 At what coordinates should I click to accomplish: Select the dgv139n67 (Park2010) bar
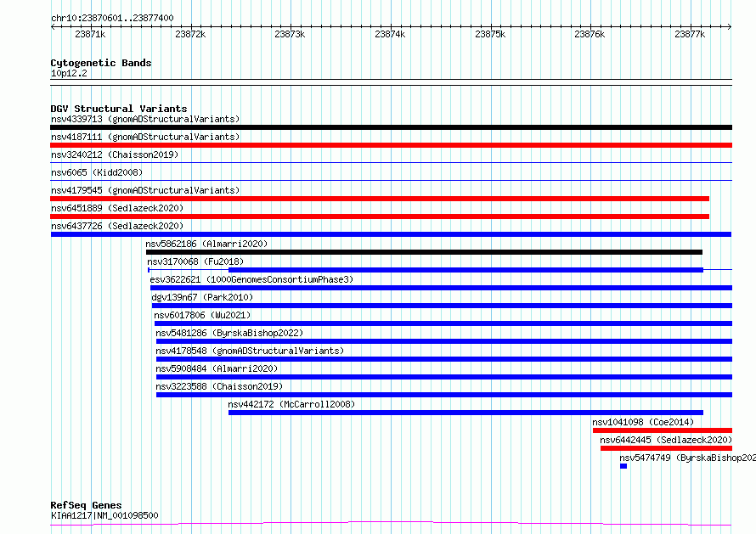(442, 306)
